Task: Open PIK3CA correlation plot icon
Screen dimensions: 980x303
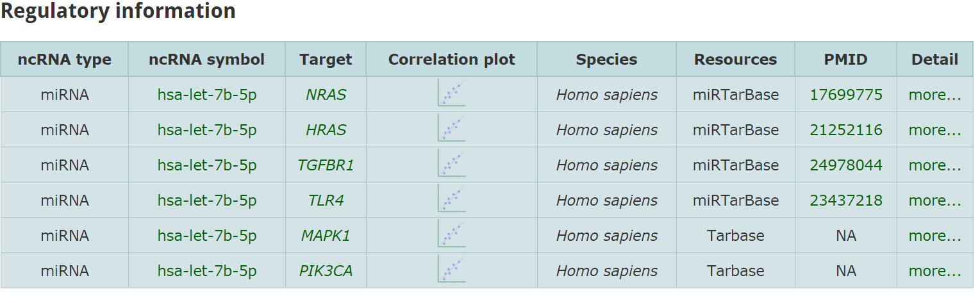Action: coord(451,269)
